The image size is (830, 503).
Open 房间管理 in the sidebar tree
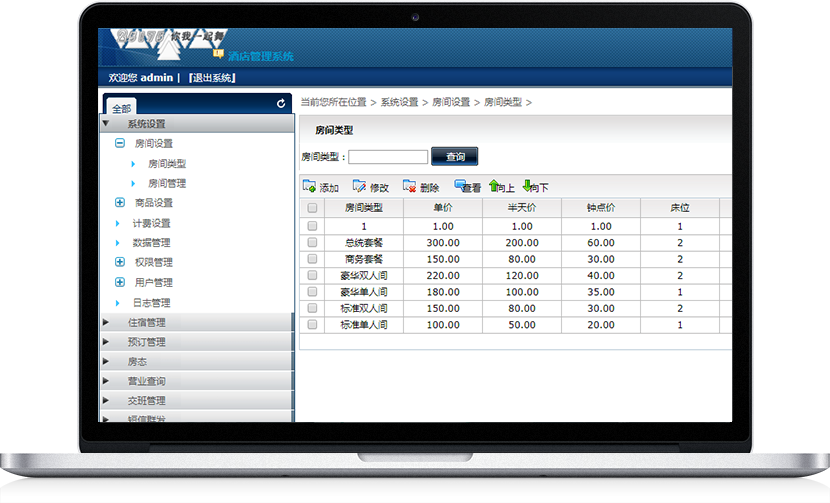(x=167, y=184)
